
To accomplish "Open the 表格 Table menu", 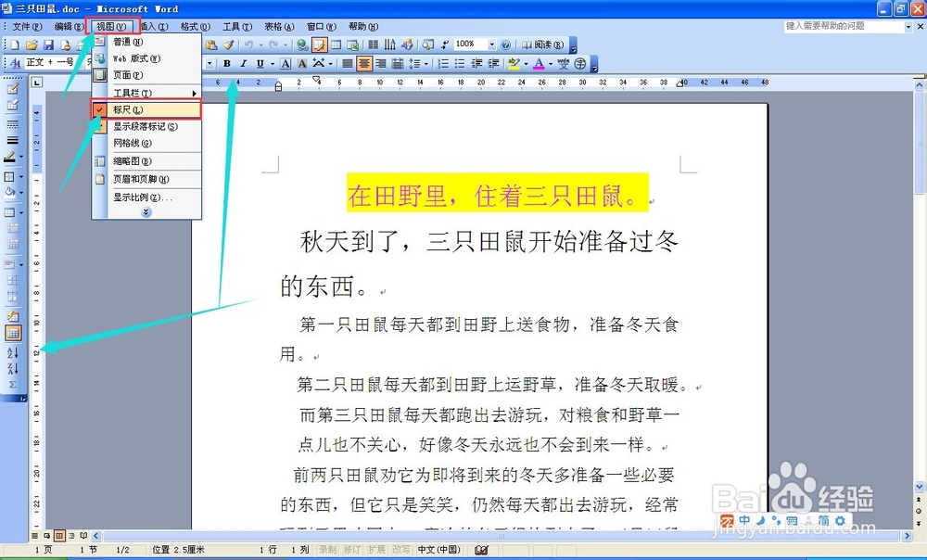I will pos(279,27).
